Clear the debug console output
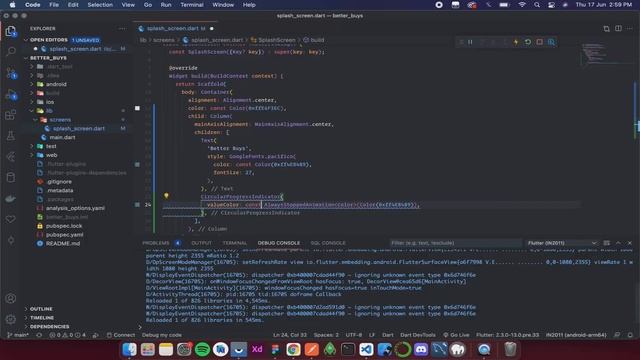The image size is (640, 360). (607, 243)
